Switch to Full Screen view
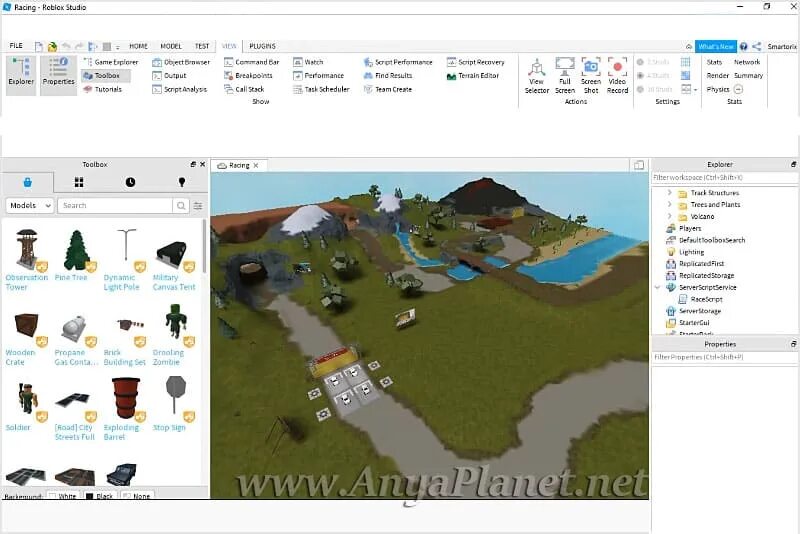Screen dimensions: 800x534 pyautogui.click(x=565, y=75)
